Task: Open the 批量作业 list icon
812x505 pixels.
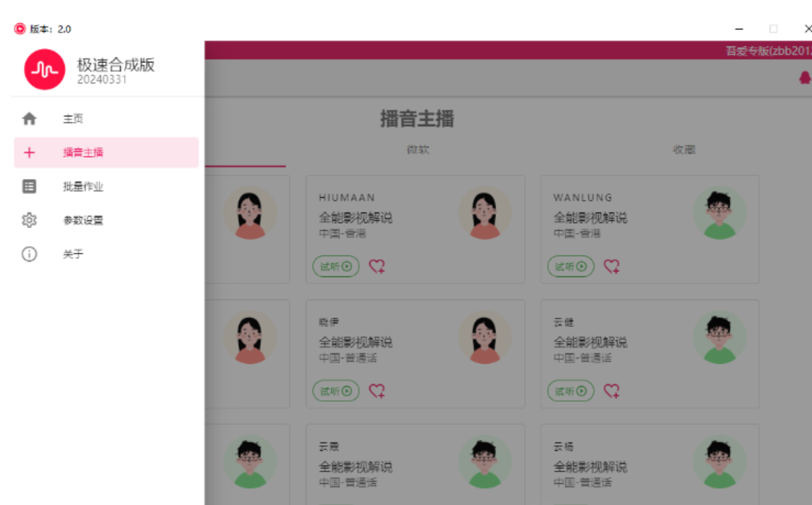Action: click(x=29, y=186)
